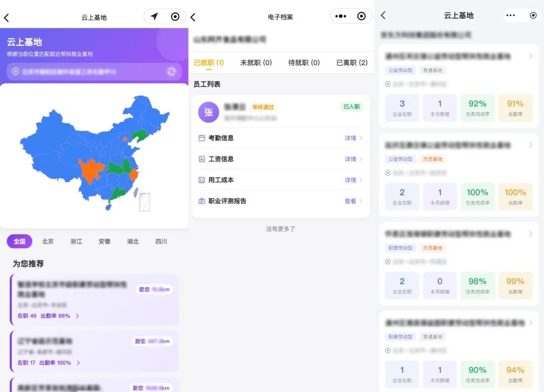The width and height of the screenshot is (544, 392).
Task: Tap the purple 张 employee avatar
Action: click(209, 112)
